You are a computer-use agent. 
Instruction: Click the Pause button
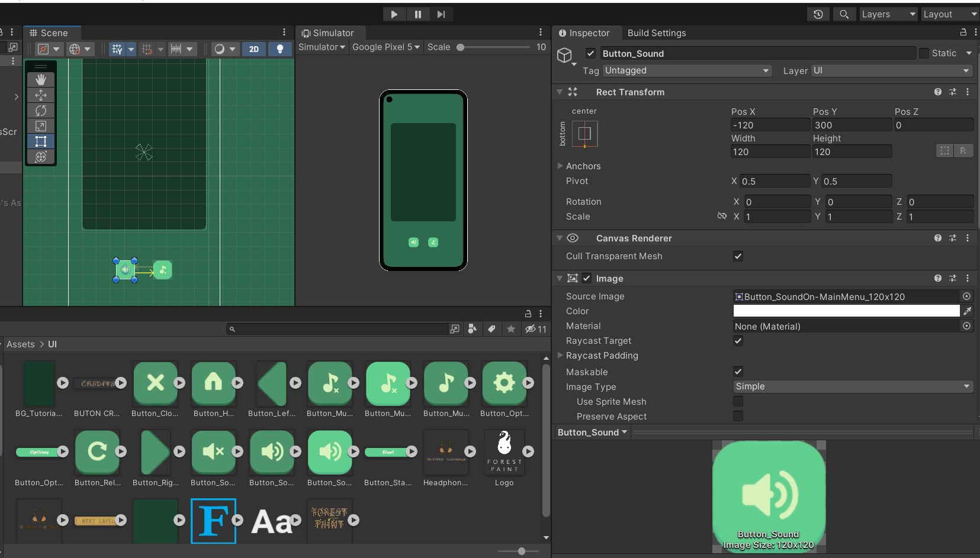pyautogui.click(x=417, y=14)
